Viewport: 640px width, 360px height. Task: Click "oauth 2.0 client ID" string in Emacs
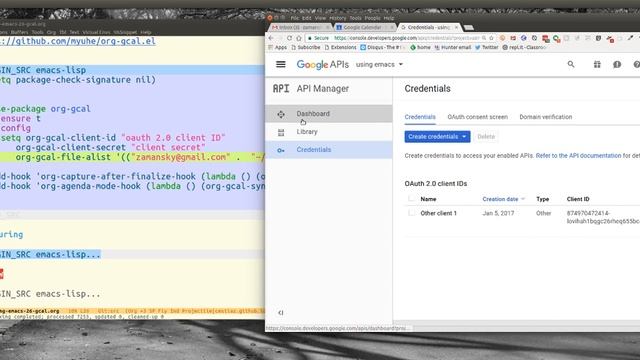click(173, 138)
